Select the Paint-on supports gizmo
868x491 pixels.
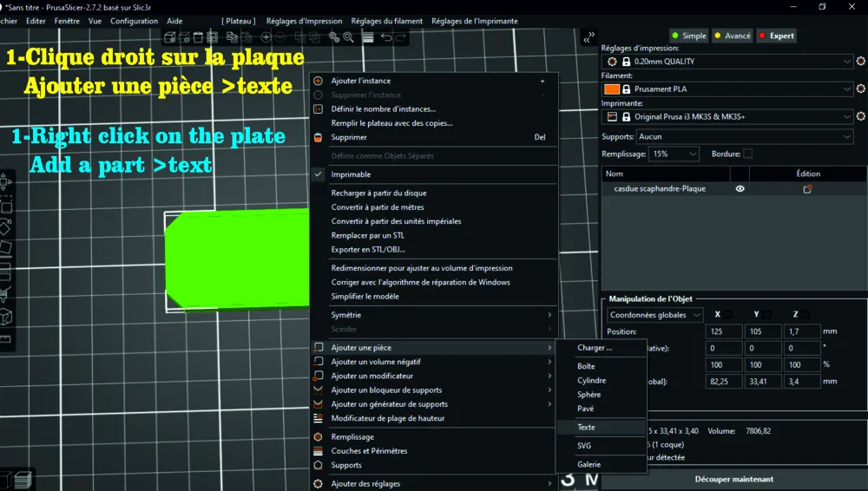click(x=6, y=293)
